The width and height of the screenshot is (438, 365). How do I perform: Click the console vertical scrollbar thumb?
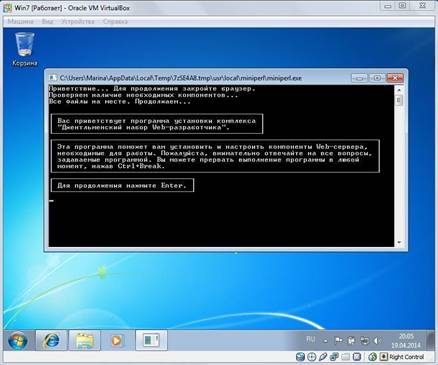tap(399, 100)
